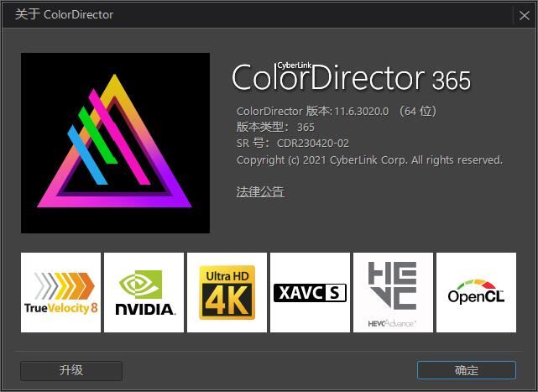The width and height of the screenshot is (538, 392).
Task: Click the HEVC Advance logo badge
Action: pyautogui.click(x=393, y=292)
